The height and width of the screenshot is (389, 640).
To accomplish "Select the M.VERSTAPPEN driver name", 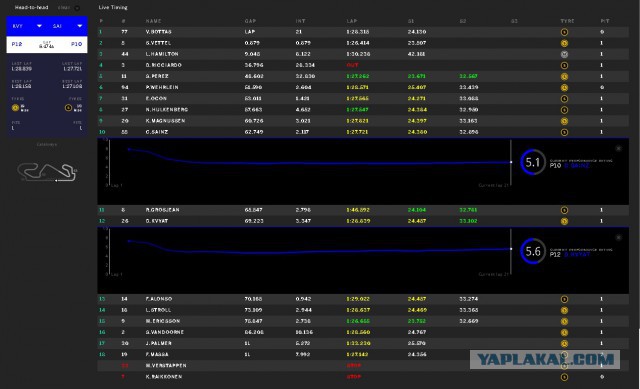I will coord(166,366).
